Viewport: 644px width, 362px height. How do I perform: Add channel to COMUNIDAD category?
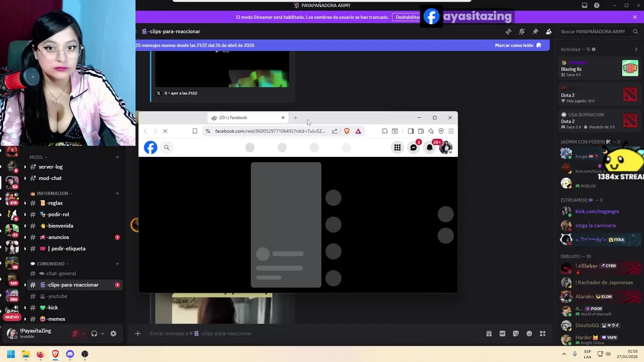click(x=117, y=264)
